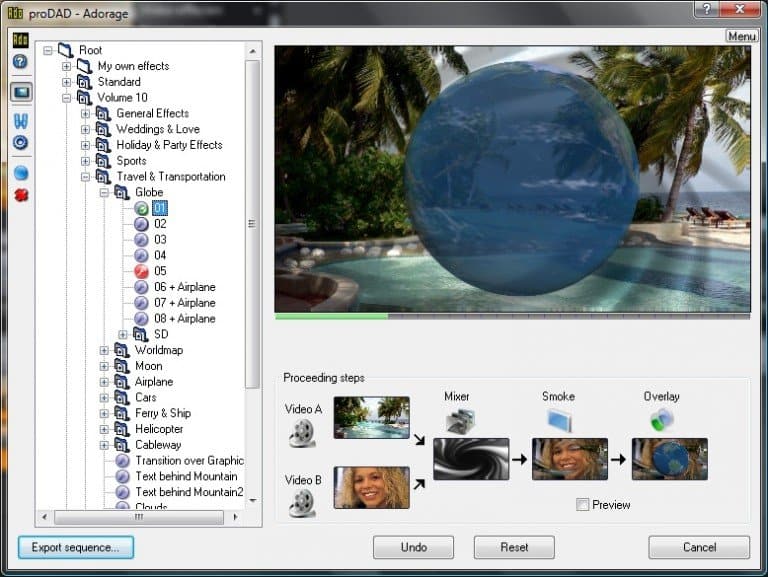Click the Transition over Graphic effect icon
Image resolution: width=768 pixels, height=577 pixels.
(x=122, y=461)
